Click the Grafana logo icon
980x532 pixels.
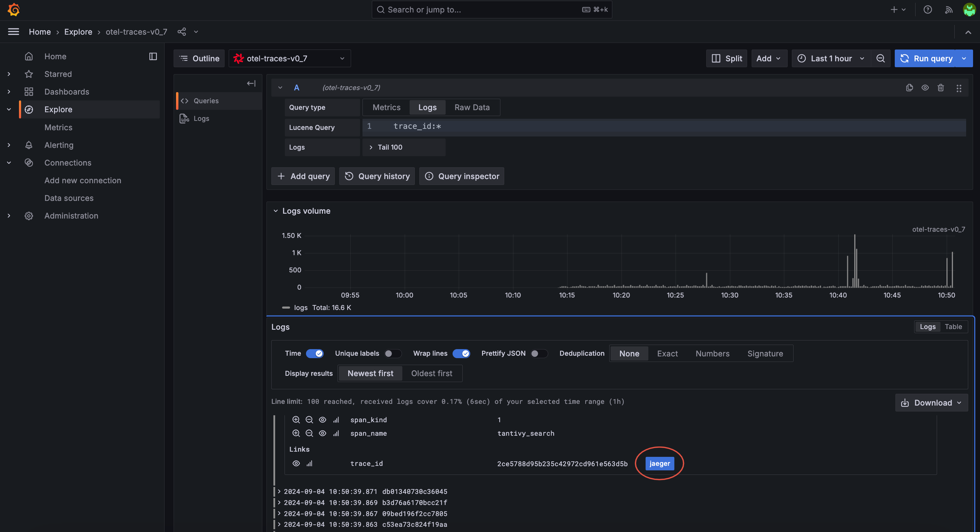click(14, 9)
